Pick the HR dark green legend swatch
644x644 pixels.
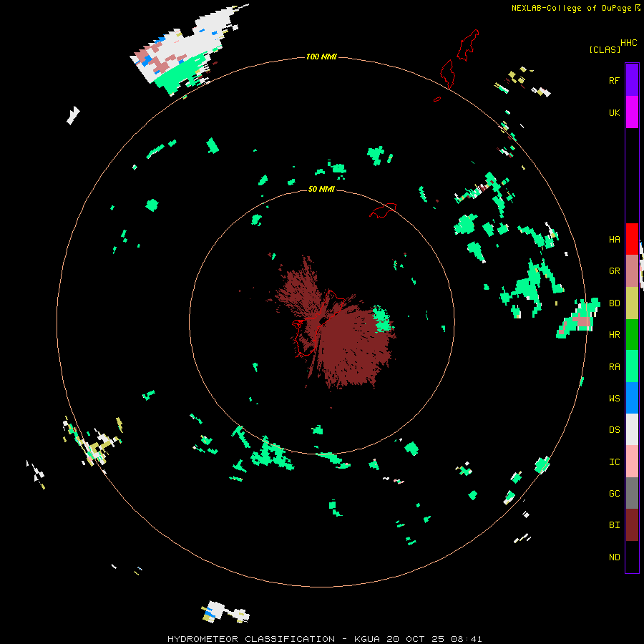click(x=632, y=334)
